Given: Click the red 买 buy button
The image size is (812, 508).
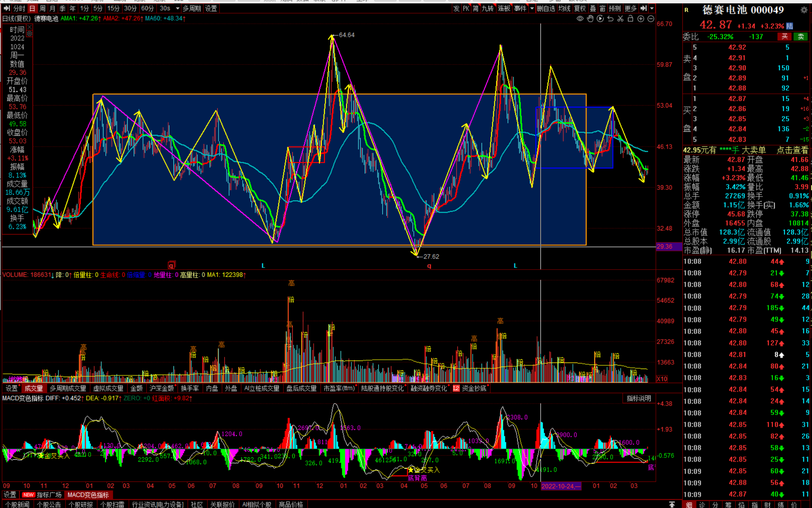Looking at the screenshot, I should coord(785,37).
